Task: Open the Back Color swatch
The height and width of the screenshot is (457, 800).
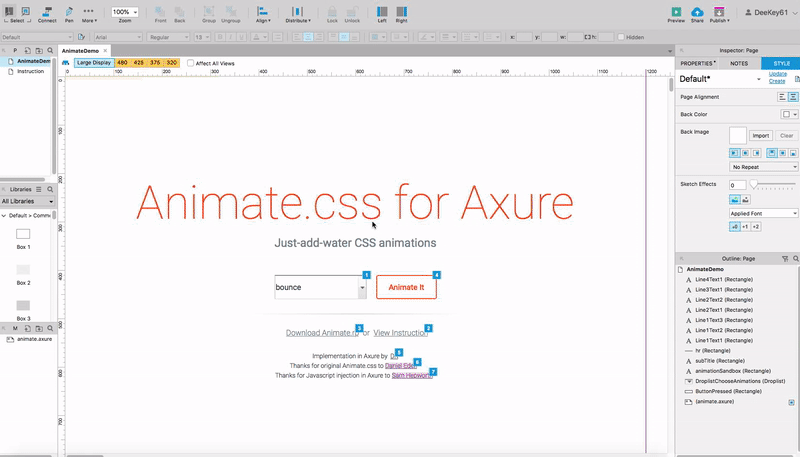Action: (789, 114)
